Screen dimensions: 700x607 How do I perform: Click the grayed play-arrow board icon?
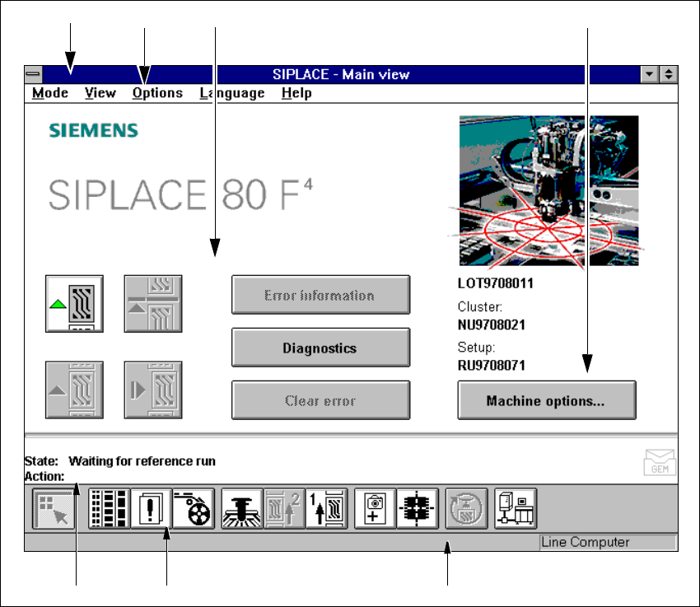point(152,390)
